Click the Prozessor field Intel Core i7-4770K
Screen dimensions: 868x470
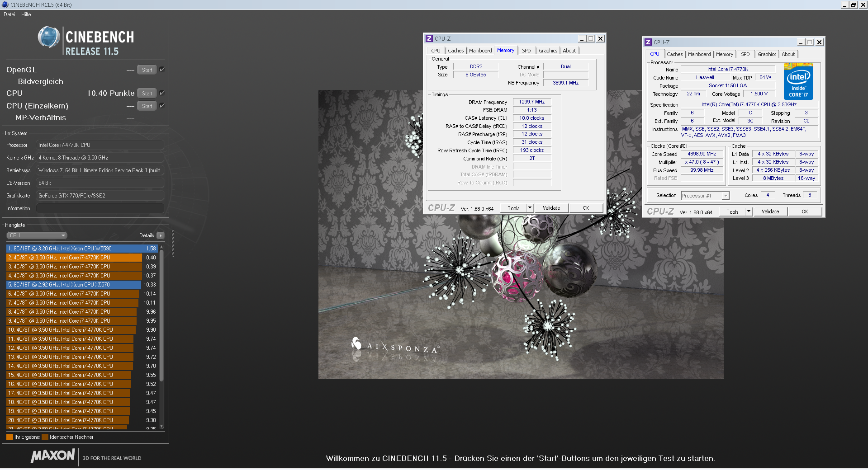(100, 145)
